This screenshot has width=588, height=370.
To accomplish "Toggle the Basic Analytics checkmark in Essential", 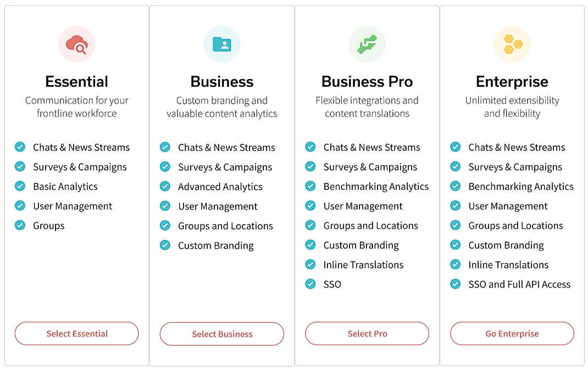I will tap(20, 187).
